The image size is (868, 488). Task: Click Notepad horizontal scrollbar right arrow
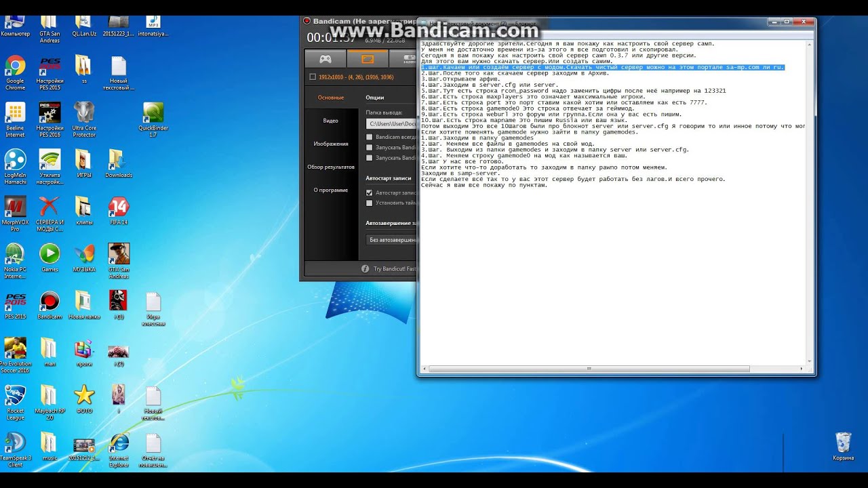(802, 369)
